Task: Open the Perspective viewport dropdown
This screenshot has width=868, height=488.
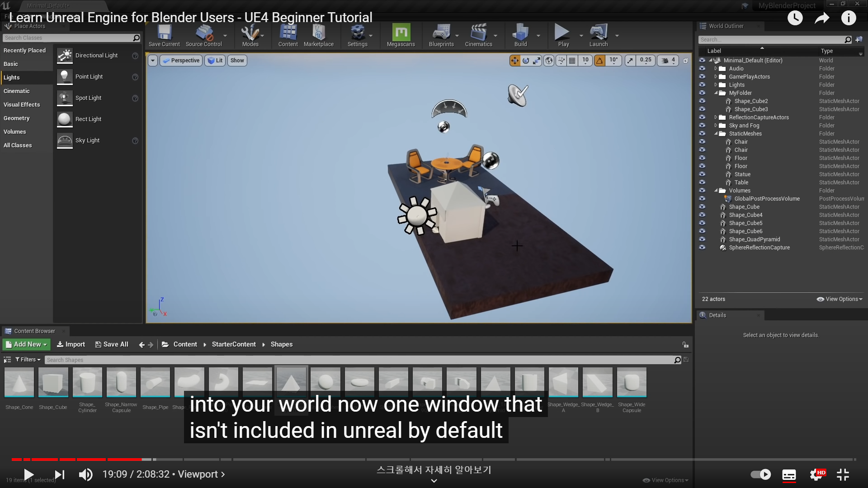Action: coord(181,61)
